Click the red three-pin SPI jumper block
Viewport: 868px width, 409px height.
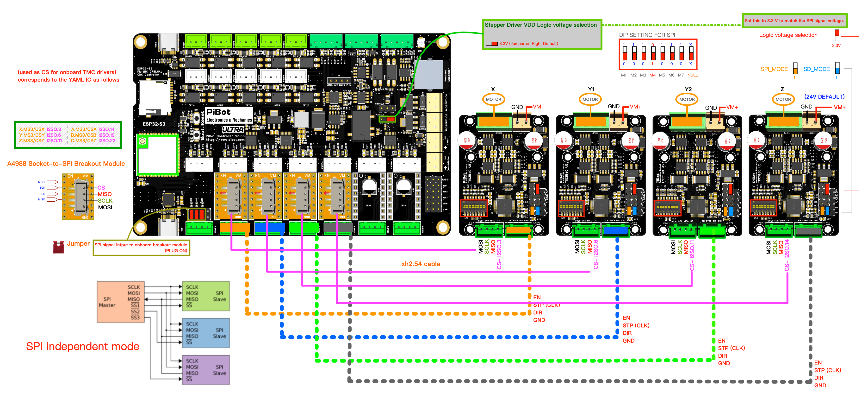pyautogui.click(x=196, y=214)
